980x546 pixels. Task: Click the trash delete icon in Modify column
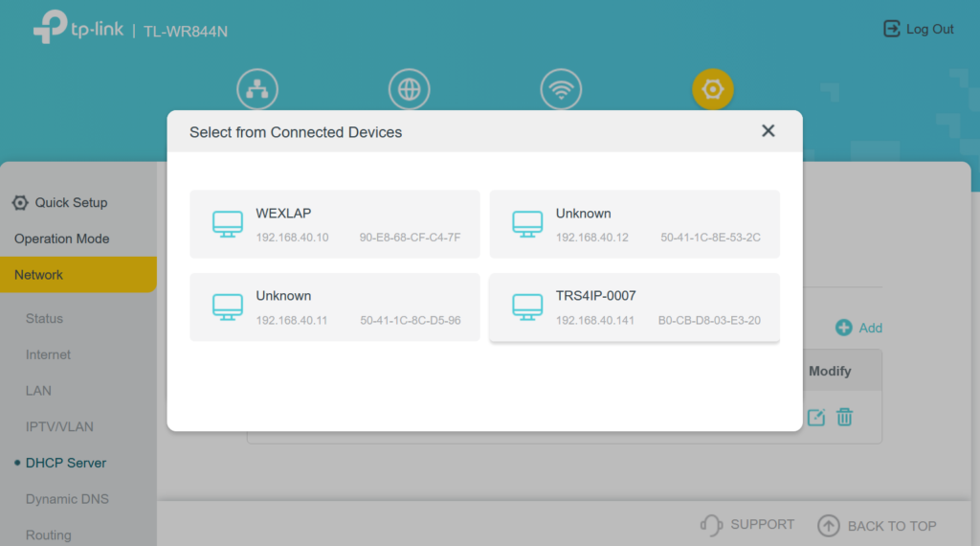tap(844, 417)
